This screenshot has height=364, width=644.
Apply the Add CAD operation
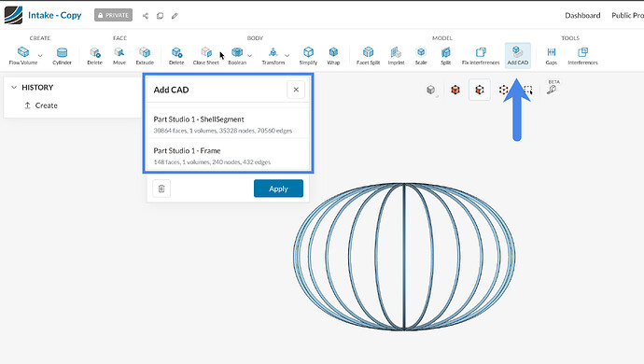(278, 189)
